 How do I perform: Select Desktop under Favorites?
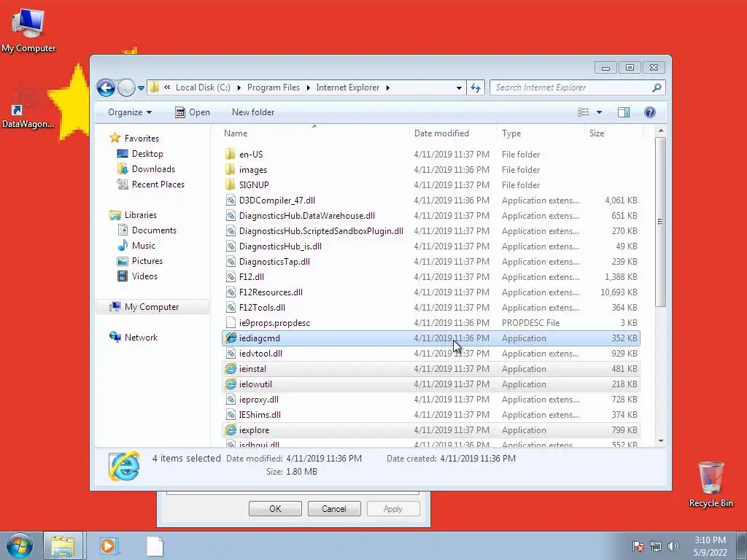click(x=140, y=154)
